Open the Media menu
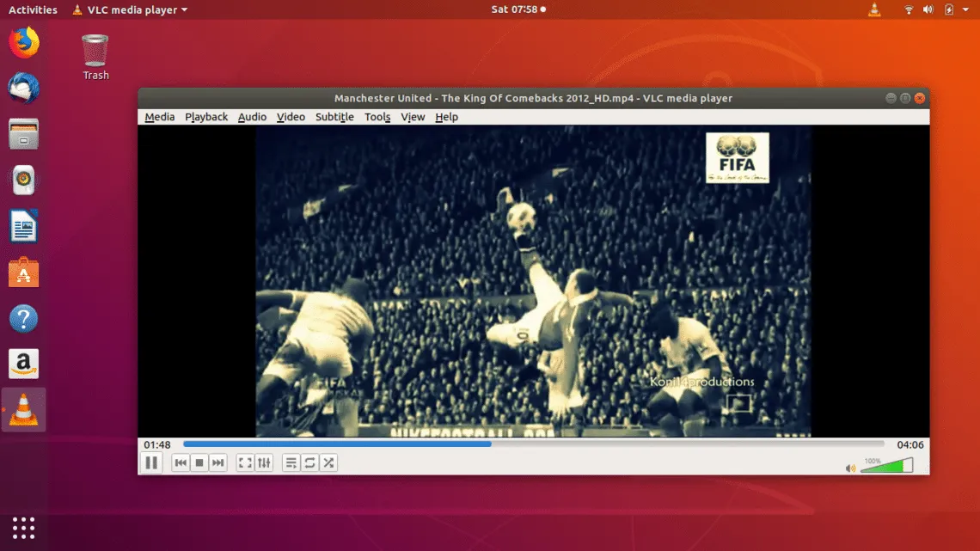This screenshot has width=980, height=551. coord(159,117)
